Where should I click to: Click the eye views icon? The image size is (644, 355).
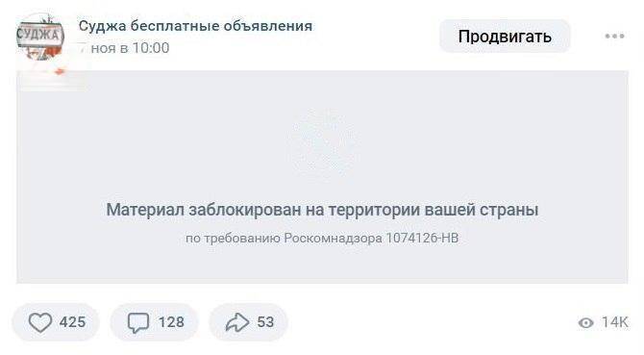pyautogui.click(x=585, y=323)
